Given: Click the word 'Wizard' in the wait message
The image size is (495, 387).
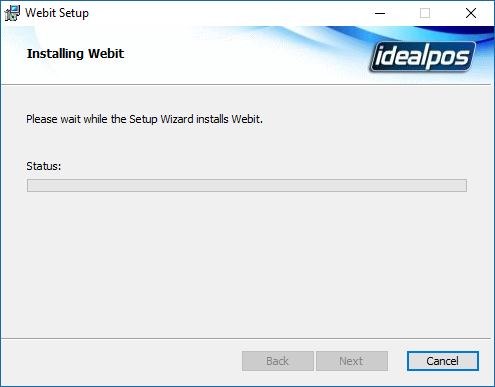Looking at the screenshot, I should coord(177,119).
